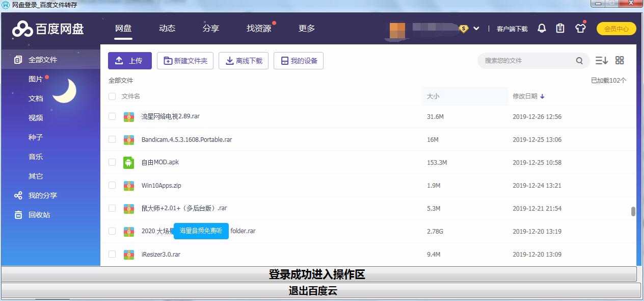Switch to the 找资源 tab
Viewport: 644px width, 301px height.
259,28
